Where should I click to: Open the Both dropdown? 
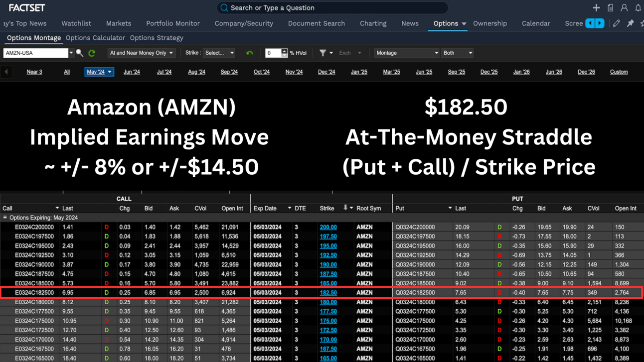tap(457, 53)
